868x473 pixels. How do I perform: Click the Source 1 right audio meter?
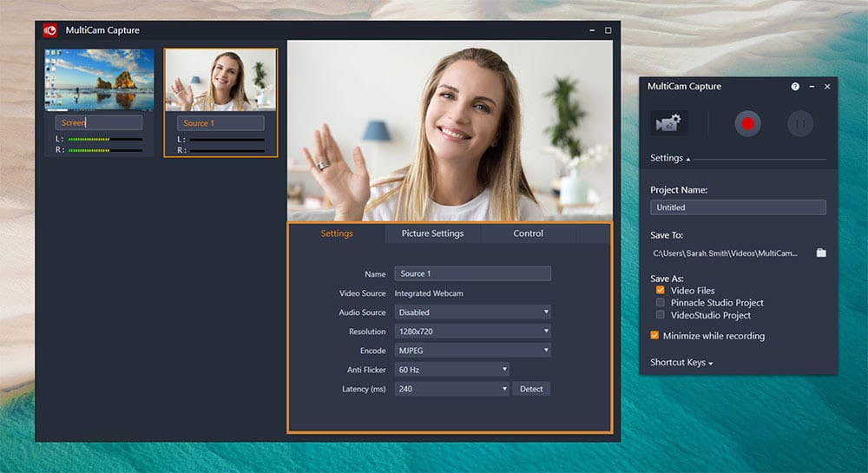click(227, 150)
